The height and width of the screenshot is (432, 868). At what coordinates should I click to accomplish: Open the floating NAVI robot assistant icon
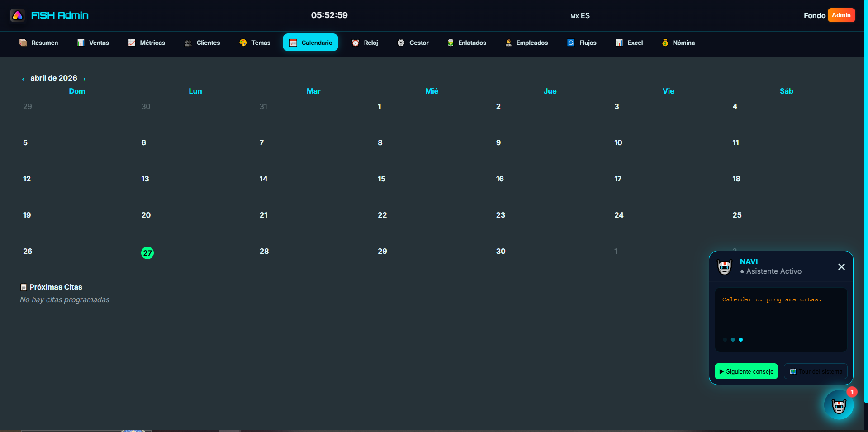click(x=839, y=405)
